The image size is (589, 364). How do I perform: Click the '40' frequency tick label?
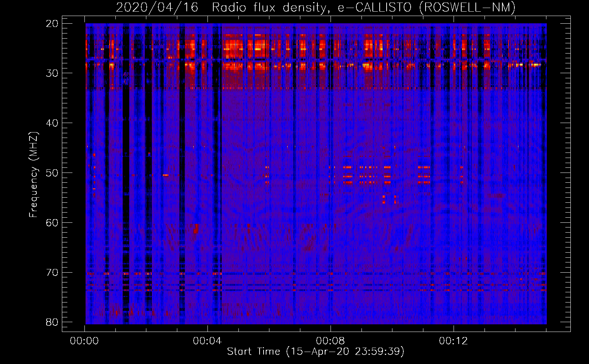[x=52, y=123]
